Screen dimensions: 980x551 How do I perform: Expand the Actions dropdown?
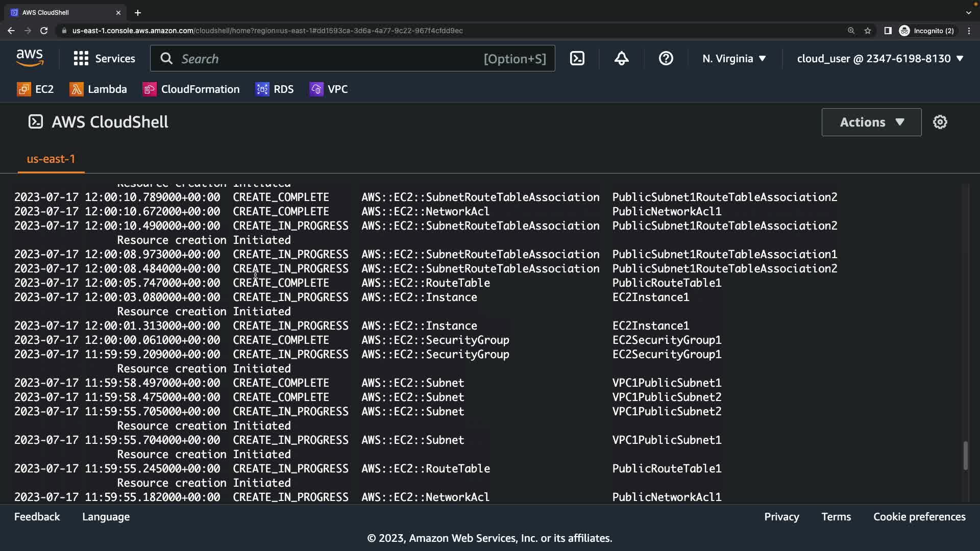coord(871,122)
